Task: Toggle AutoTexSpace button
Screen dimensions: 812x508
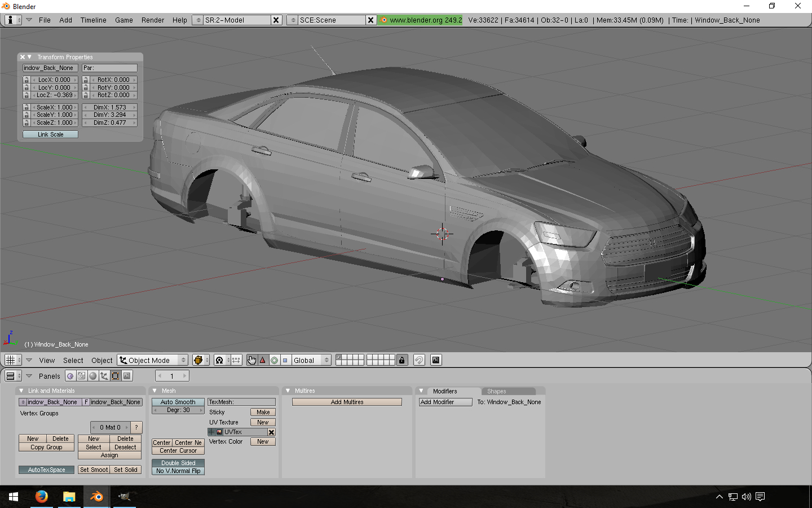Action: click(x=46, y=470)
